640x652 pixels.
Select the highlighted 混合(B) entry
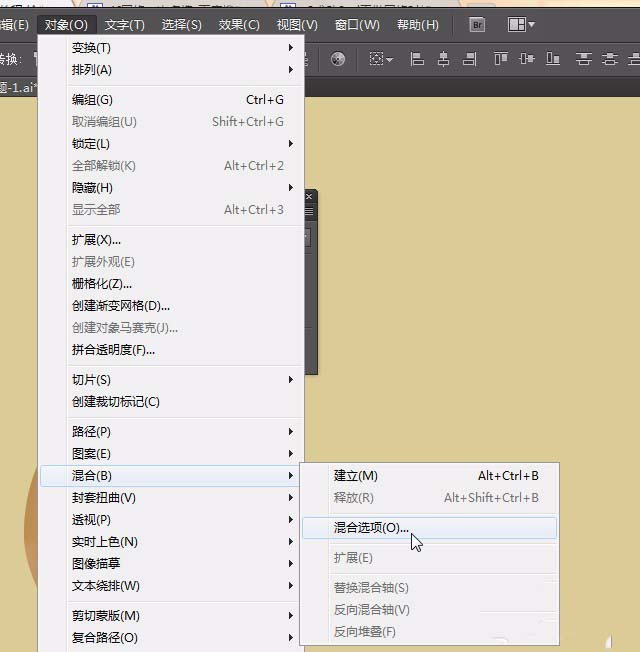[x=171, y=476]
